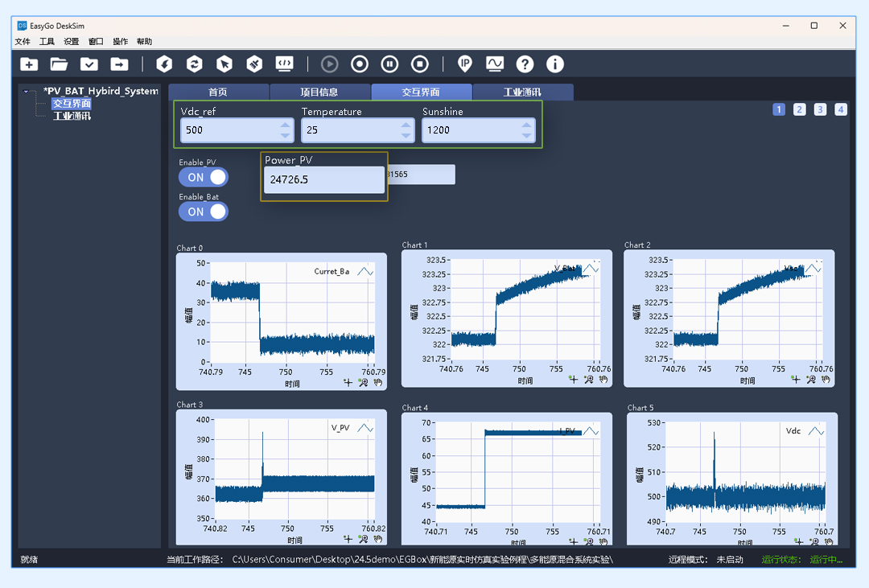
Task: Decrease Vdc_ref with the down arrow
Action: tap(285, 135)
